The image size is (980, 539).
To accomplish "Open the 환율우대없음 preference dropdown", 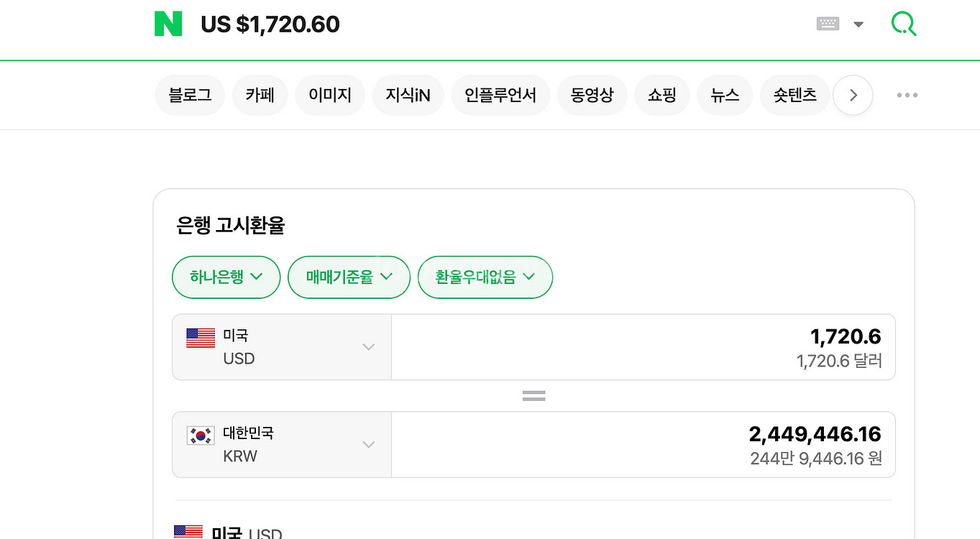I will 485,277.
